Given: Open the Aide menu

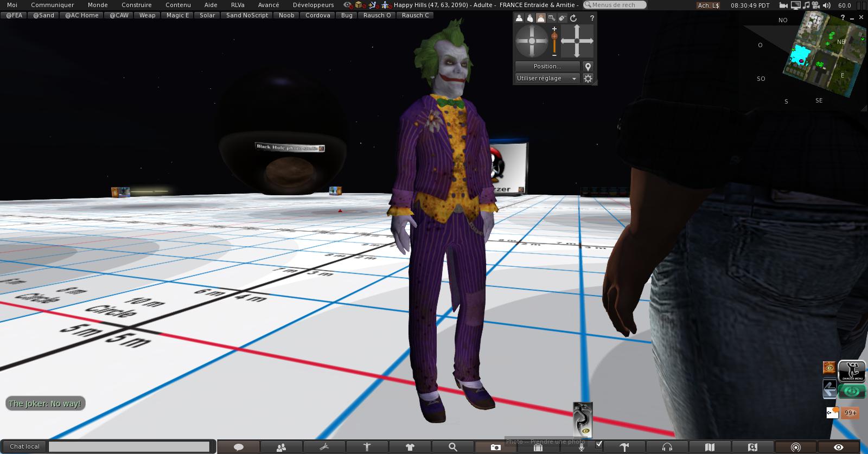Looking at the screenshot, I should pyautogui.click(x=211, y=5).
